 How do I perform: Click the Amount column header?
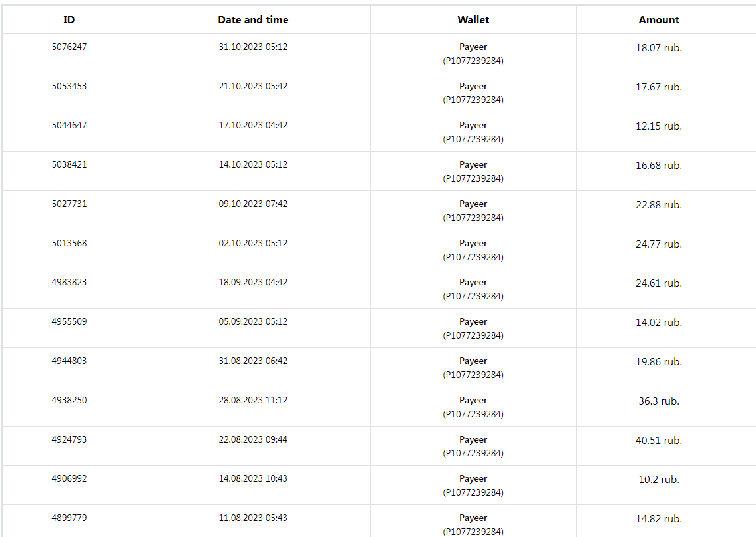659,20
